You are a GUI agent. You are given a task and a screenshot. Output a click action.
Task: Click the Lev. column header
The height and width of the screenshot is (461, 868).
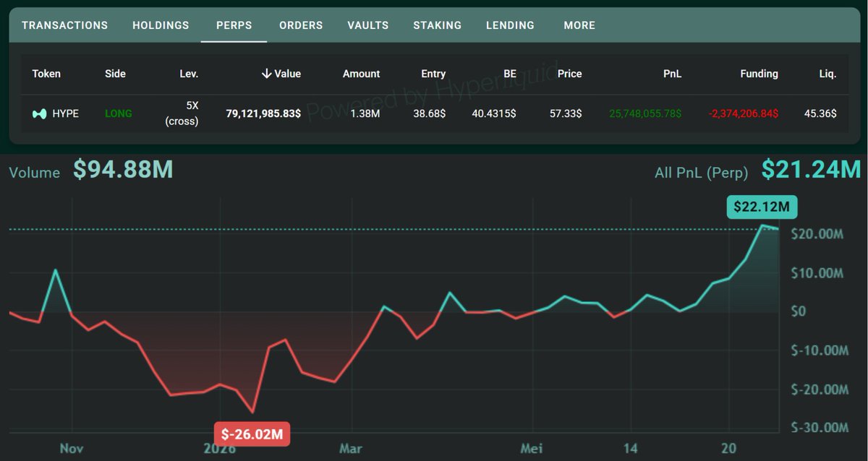tap(189, 74)
